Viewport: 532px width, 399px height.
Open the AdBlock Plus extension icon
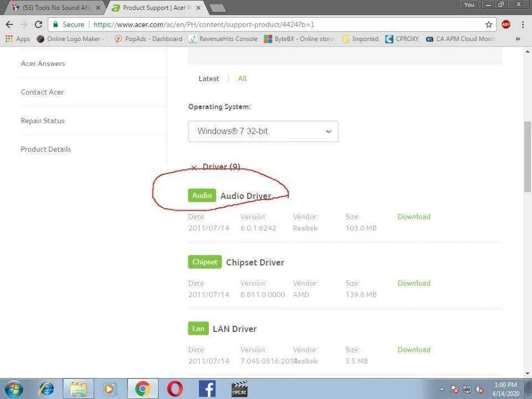[x=506, y=24]
